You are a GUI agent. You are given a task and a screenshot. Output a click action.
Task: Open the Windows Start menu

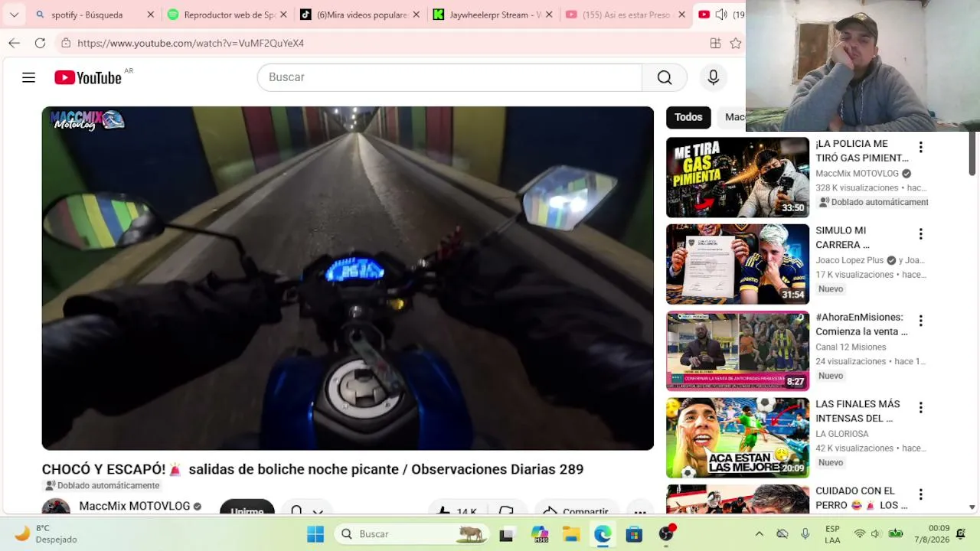point(315,534)
